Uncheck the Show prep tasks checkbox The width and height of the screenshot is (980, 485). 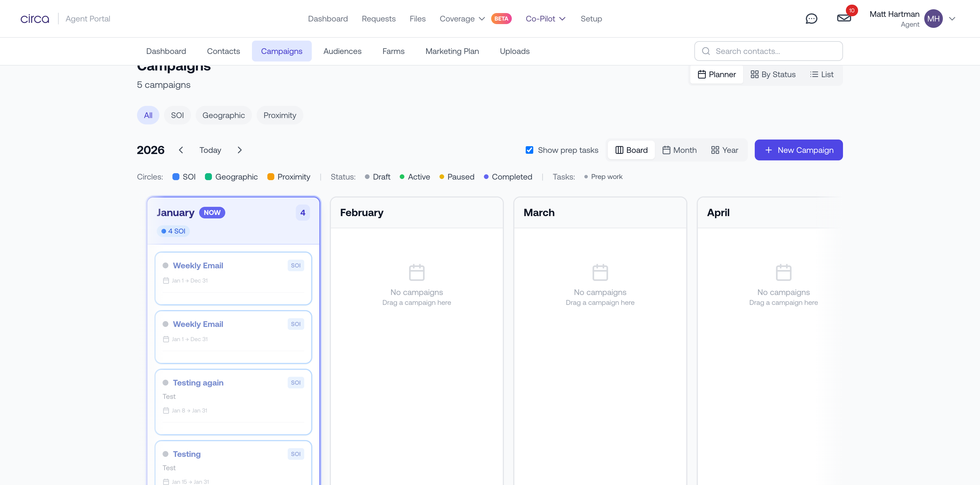pyautogui.click(x=529, y=150)
